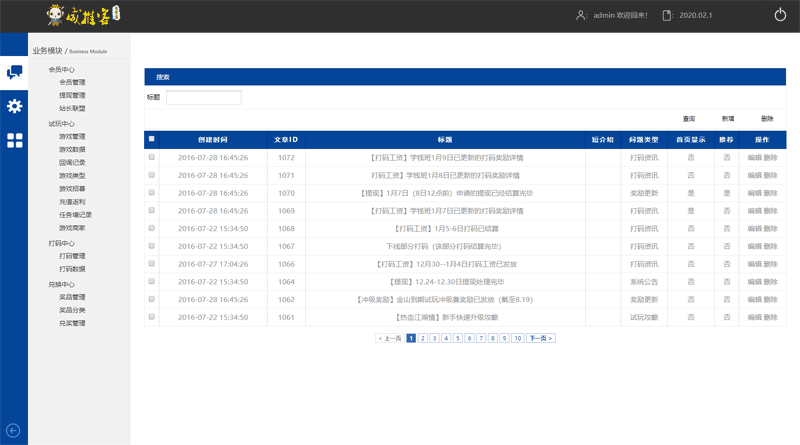This screenshot has height=445, width=800.
Task: Open 奖品分类 in the sidebar
Action: pos(72,310)
